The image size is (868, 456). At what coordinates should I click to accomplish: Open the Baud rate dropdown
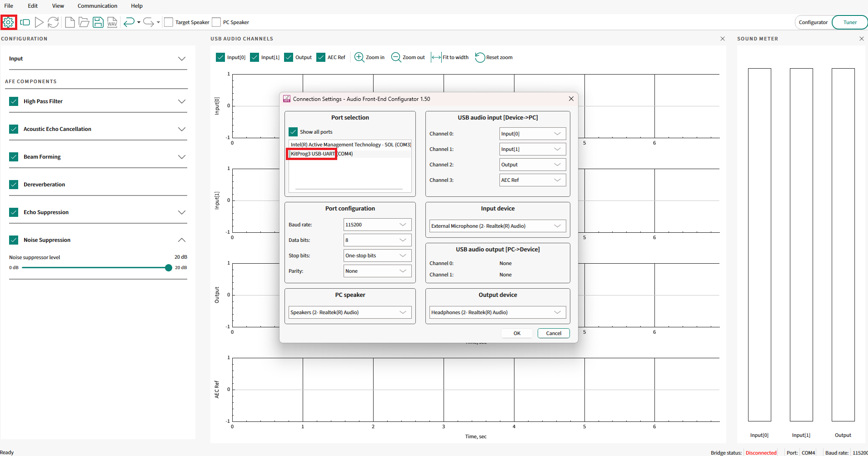coord(377,225)
